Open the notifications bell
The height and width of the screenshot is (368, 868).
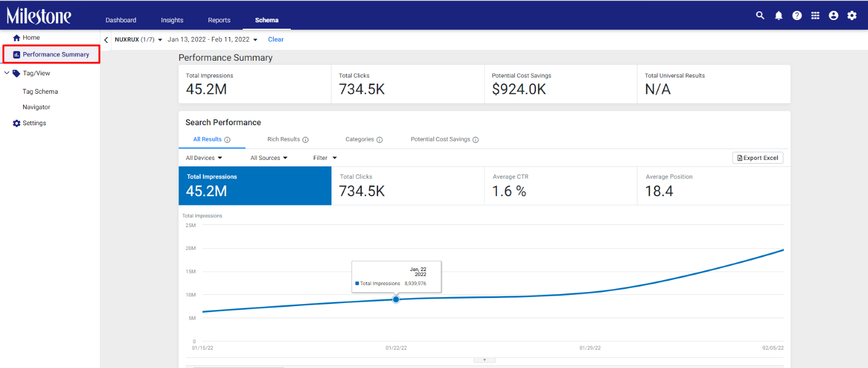778,16
